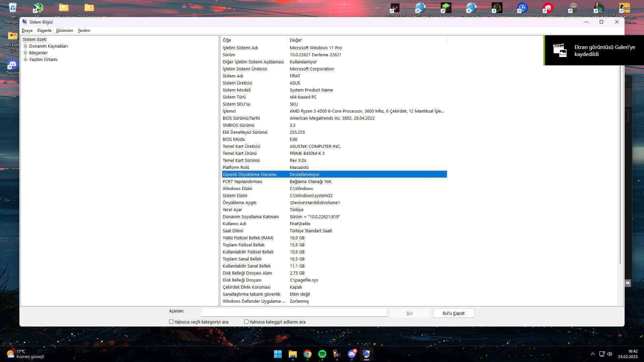Launch the VALORANT desktop shortcut
644x362 pixels.
[395, 9]
